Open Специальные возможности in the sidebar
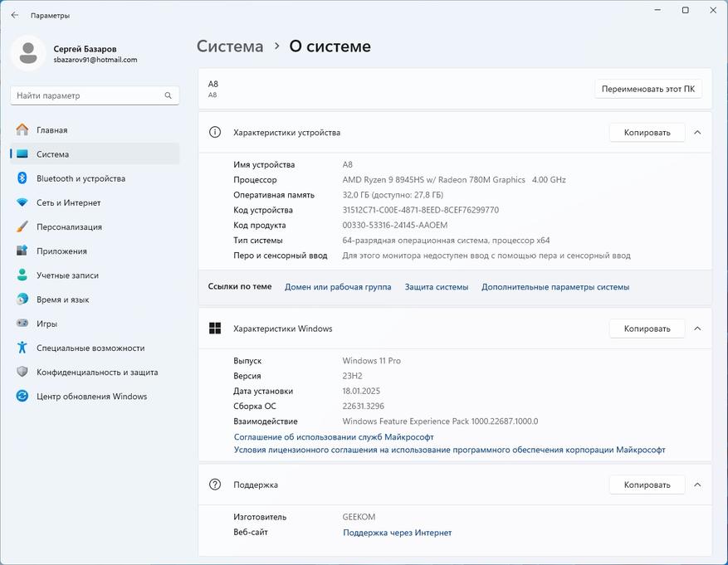 click(90, 348)
